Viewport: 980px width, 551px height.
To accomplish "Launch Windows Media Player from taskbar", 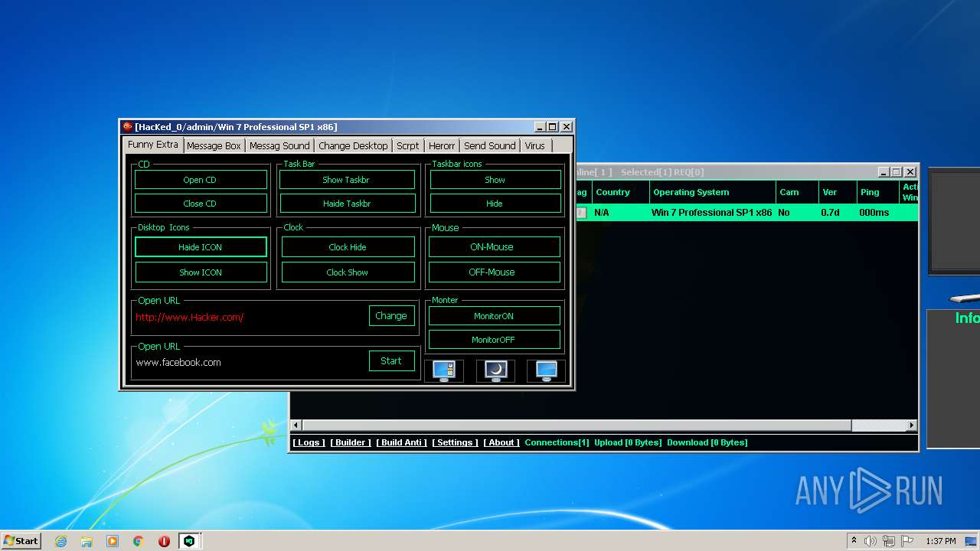I will [113, 541].
